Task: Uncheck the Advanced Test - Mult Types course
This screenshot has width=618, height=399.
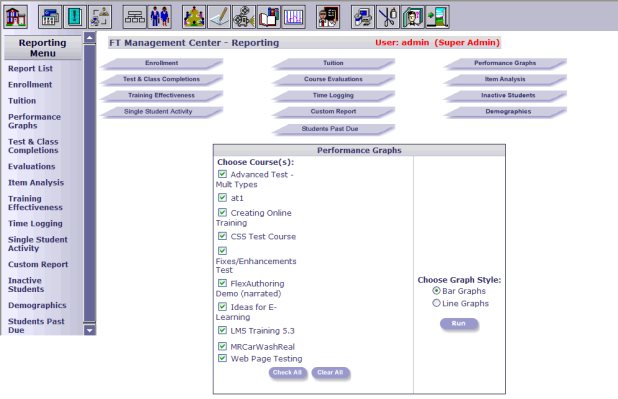Action: pos(222,174)
